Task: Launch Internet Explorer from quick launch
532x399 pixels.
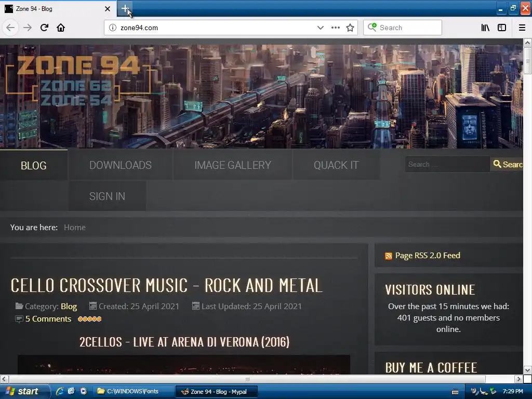Action: [x=60, y=391]
